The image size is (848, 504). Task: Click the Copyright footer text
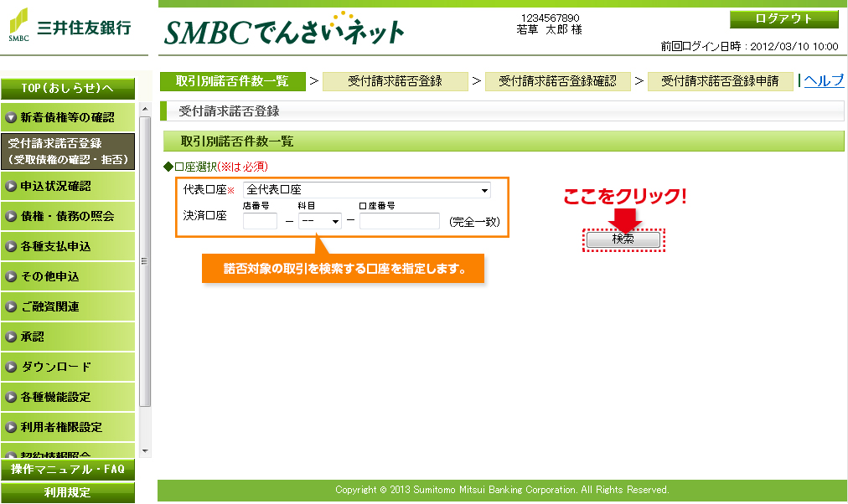pos(502,490)
